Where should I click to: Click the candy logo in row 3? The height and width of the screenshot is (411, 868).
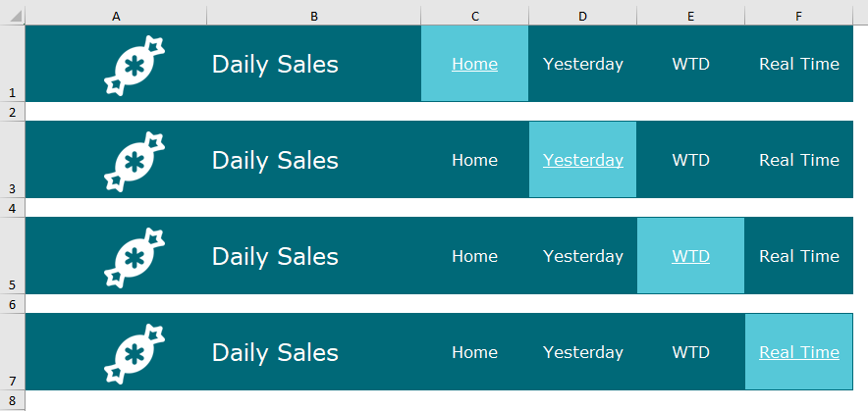135,161
